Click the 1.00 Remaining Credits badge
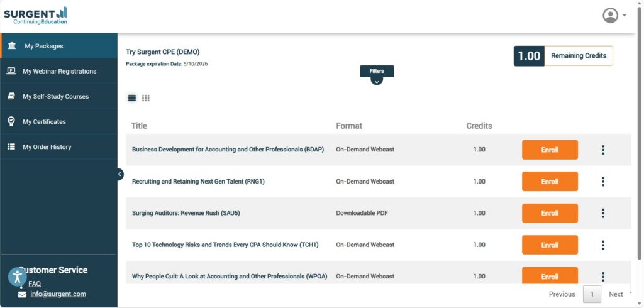644x308 pixels. click(x=563, y=56)
